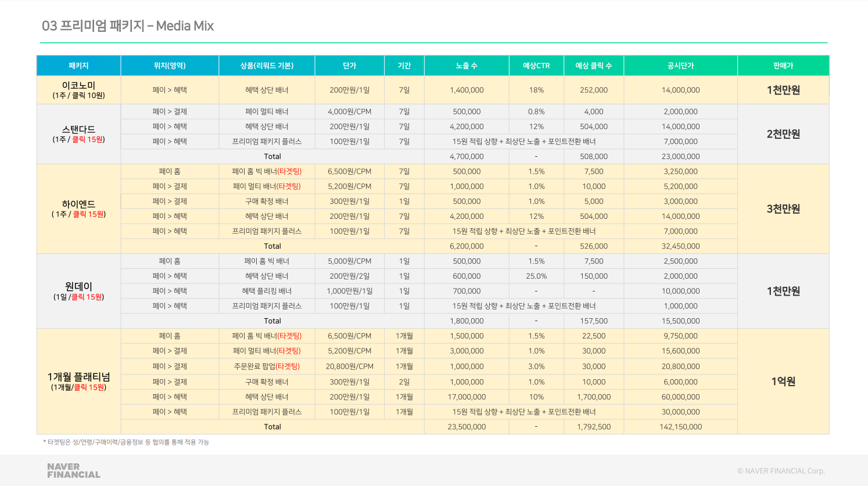Click the 1개월 플래티넘 'Total' row label

pos(272,427)
